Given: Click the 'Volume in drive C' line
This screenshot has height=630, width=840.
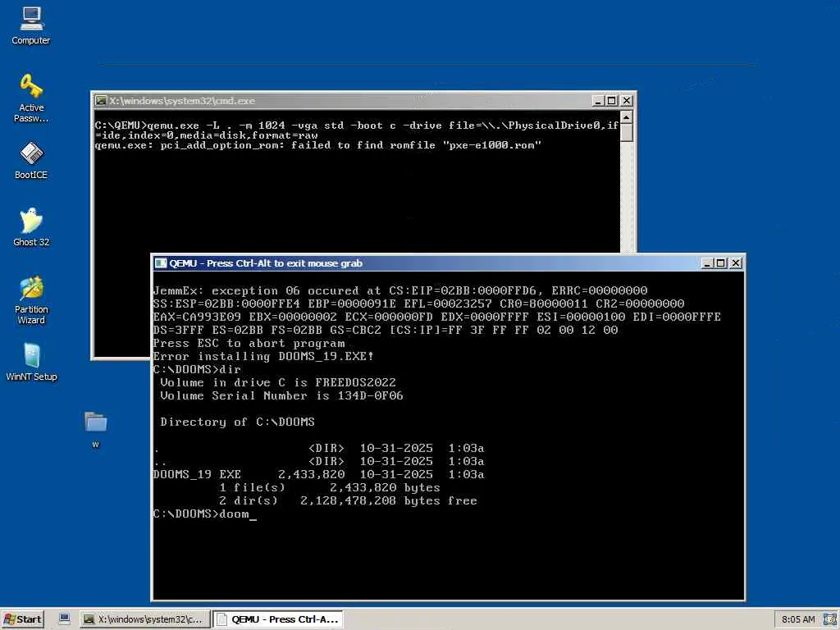Looking at the screenshot, I should [x=278, y=382].
